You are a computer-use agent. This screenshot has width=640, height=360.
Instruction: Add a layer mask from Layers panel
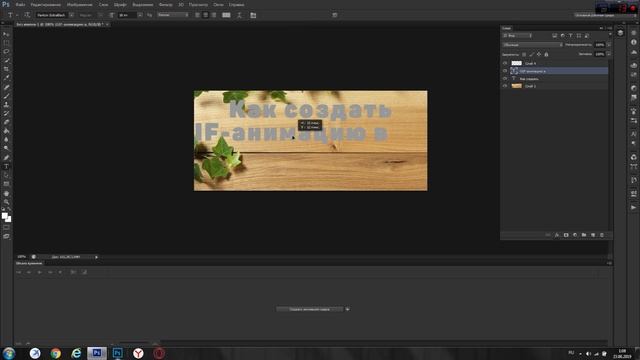coord(566,235)
